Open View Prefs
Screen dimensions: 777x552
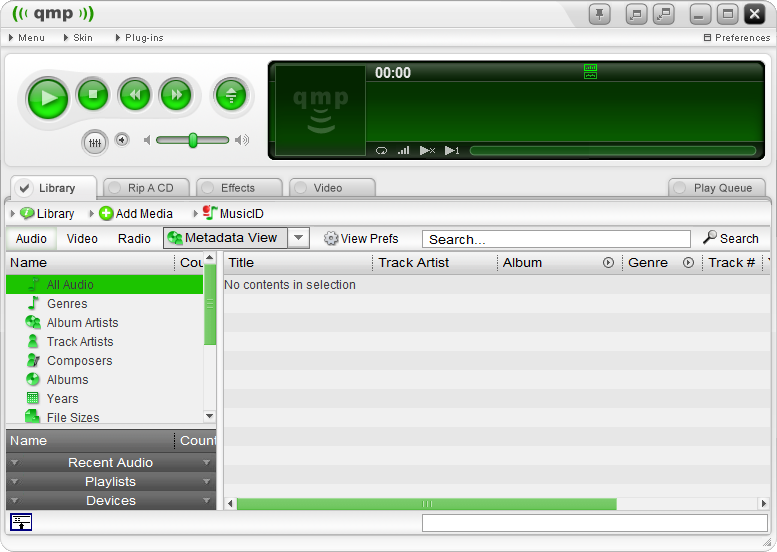click(361, 238)
